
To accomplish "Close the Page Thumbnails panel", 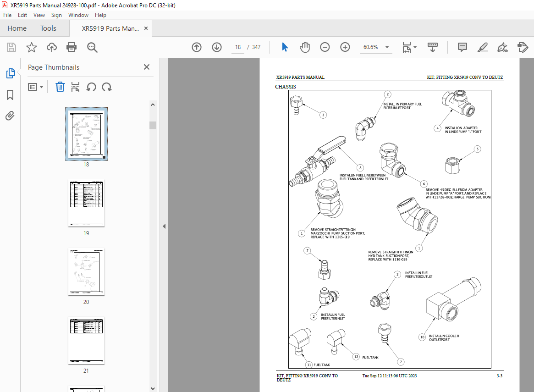I will pos(146,67).
